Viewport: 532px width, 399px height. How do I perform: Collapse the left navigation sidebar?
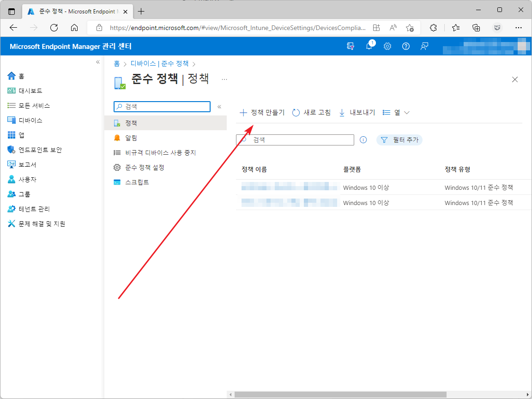[x=98, y=62]
